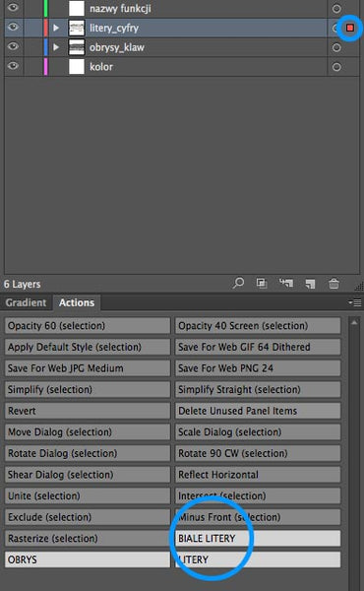The height and width of the screenshot is (591, 364).
Task: Run Reflect Horizontal action
Action: (x=258, y=475)
